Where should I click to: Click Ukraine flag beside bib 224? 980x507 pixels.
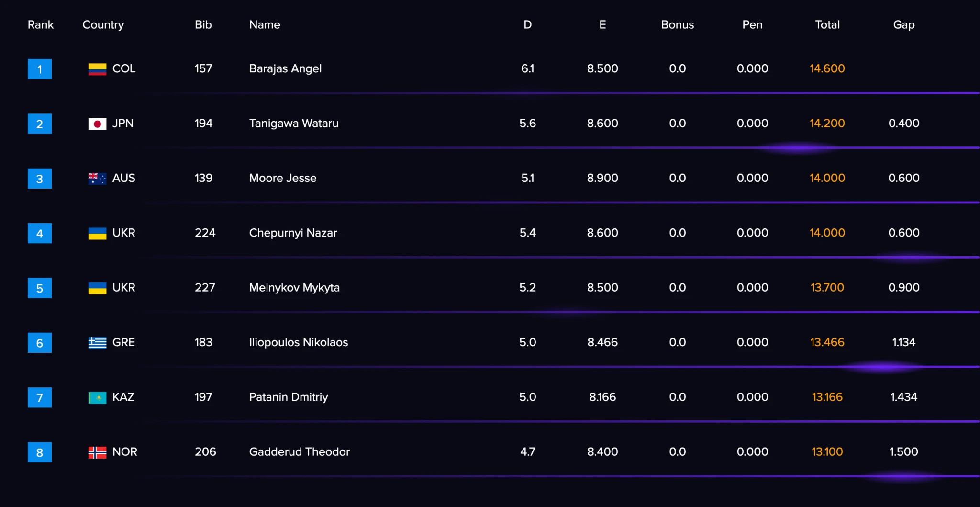pos(97,234)
